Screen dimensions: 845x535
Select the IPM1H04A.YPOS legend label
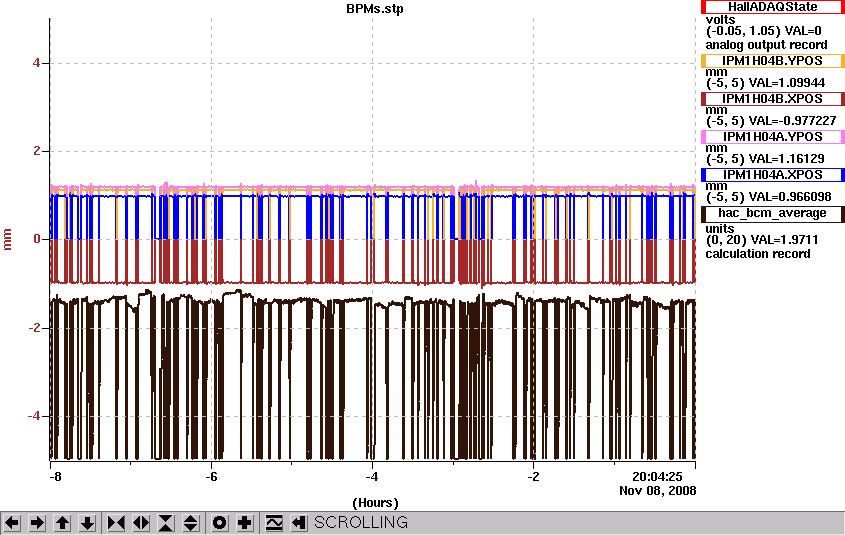tap(772, 137)
